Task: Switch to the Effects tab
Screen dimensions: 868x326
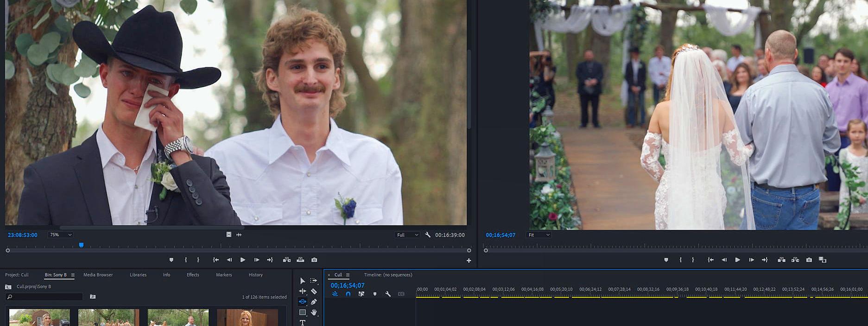Action: pos(193,275)
